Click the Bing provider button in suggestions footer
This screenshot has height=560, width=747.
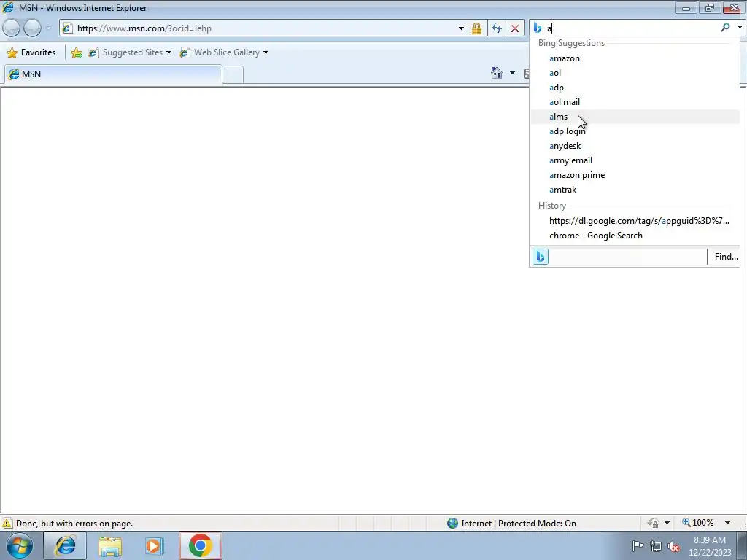[541, 257]
